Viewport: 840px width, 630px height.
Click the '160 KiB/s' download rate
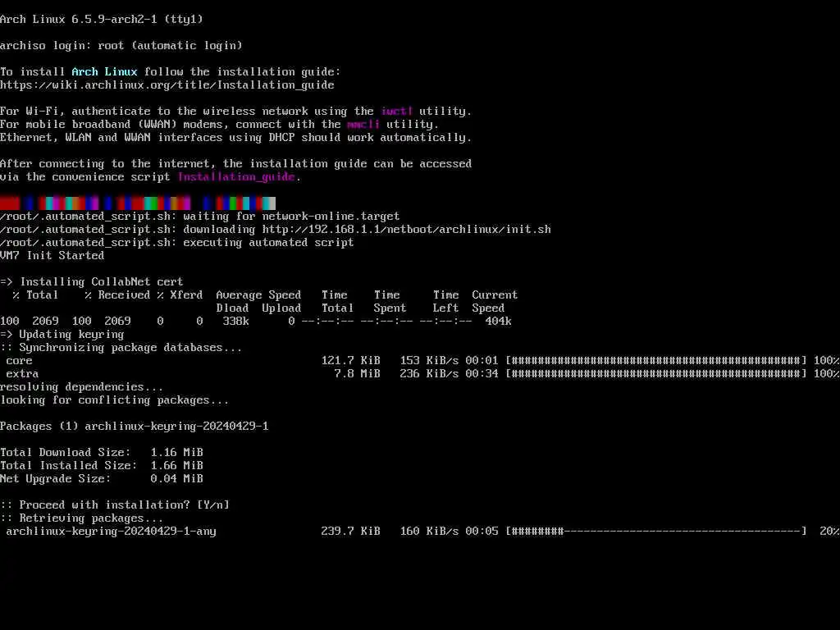430,532
